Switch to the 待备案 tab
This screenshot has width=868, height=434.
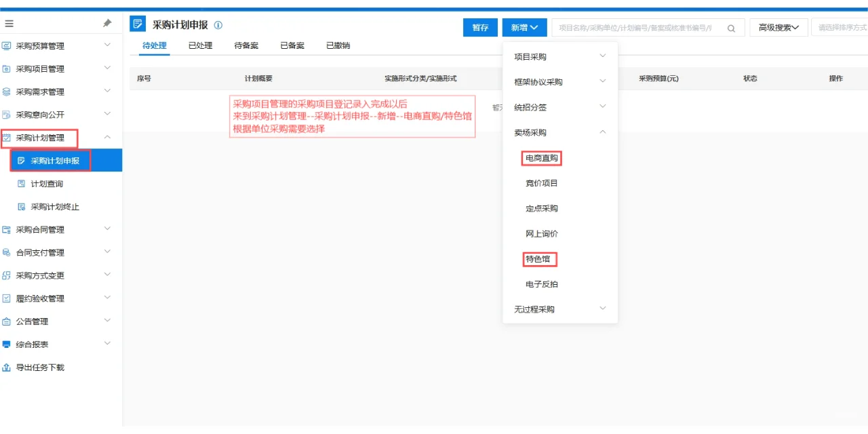tap(246, 45)
